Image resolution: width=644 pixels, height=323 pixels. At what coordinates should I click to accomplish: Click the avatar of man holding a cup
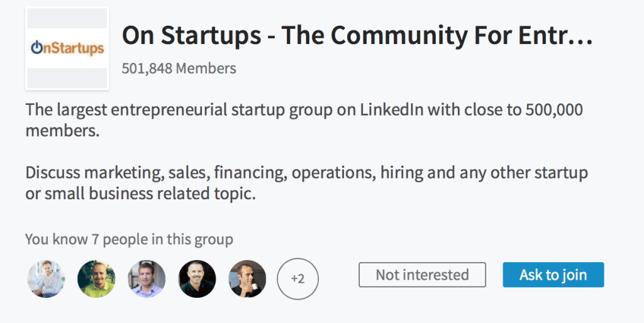point(247,278)
